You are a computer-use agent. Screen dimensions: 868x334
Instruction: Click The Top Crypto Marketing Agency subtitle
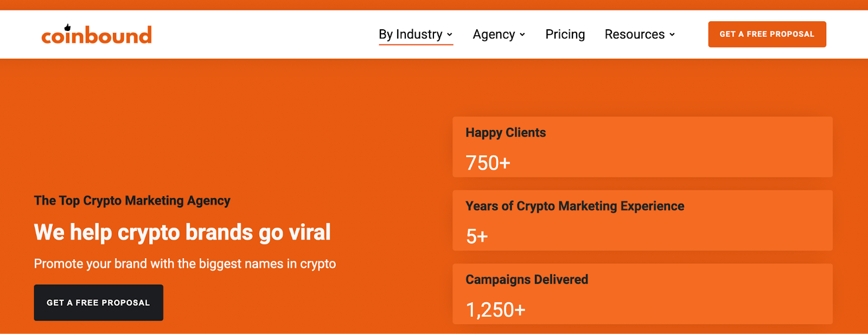132,201
